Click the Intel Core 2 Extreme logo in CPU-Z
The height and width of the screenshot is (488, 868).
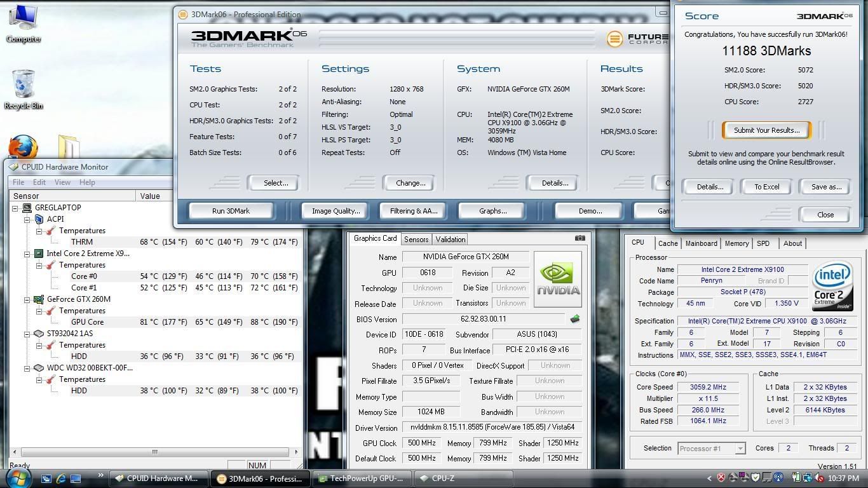(833, 285)
